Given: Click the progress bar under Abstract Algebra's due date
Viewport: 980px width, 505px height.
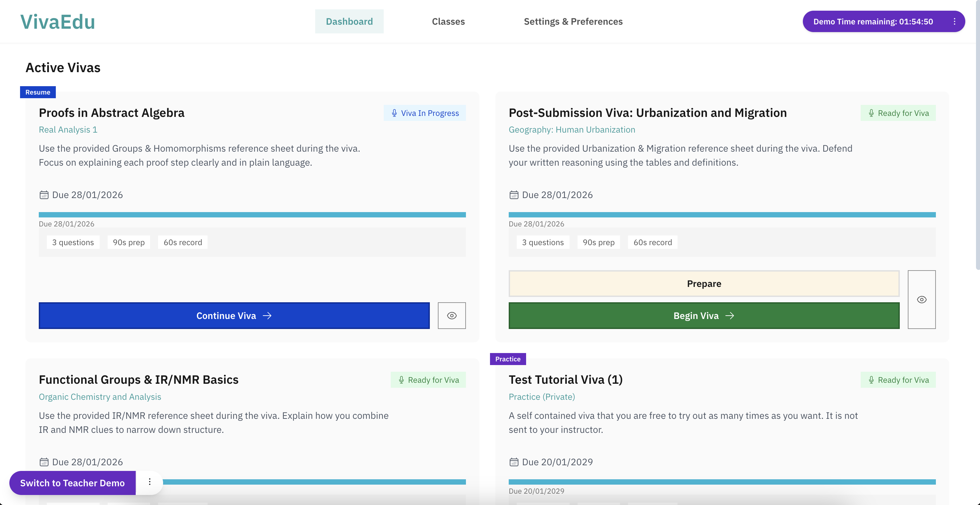Looking at the screenshot, I should coord(252,214).
